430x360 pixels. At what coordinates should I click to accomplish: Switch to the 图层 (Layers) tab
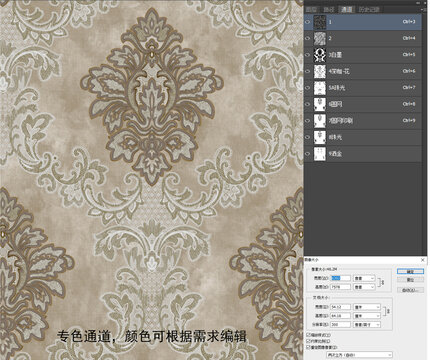[311, 10]
